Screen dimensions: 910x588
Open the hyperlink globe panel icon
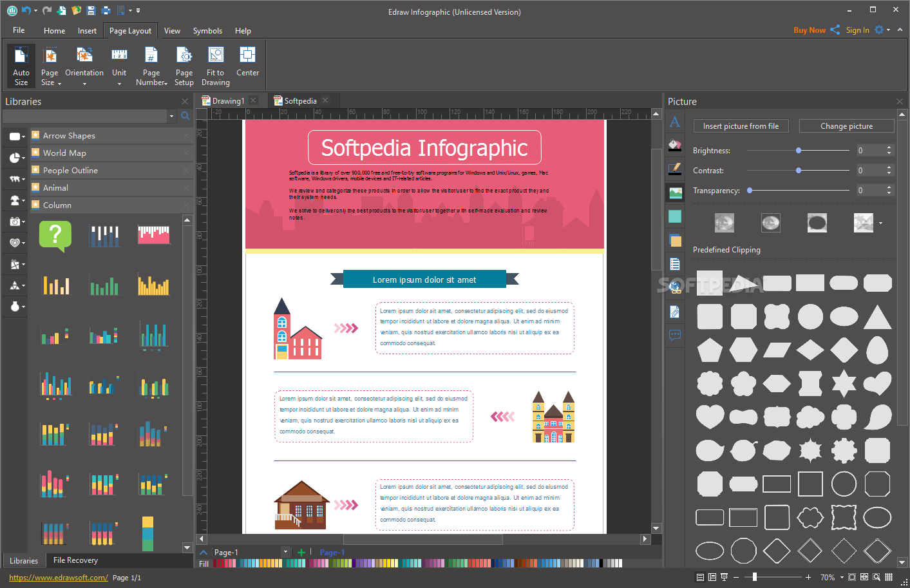[675, 288]
